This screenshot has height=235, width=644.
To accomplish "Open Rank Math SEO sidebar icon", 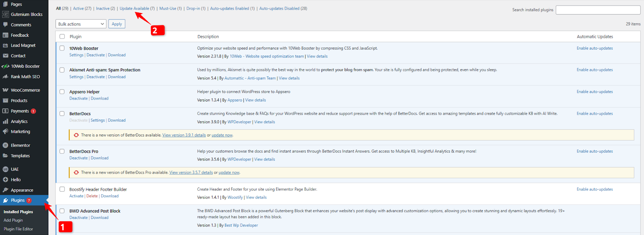I will 6,76.
